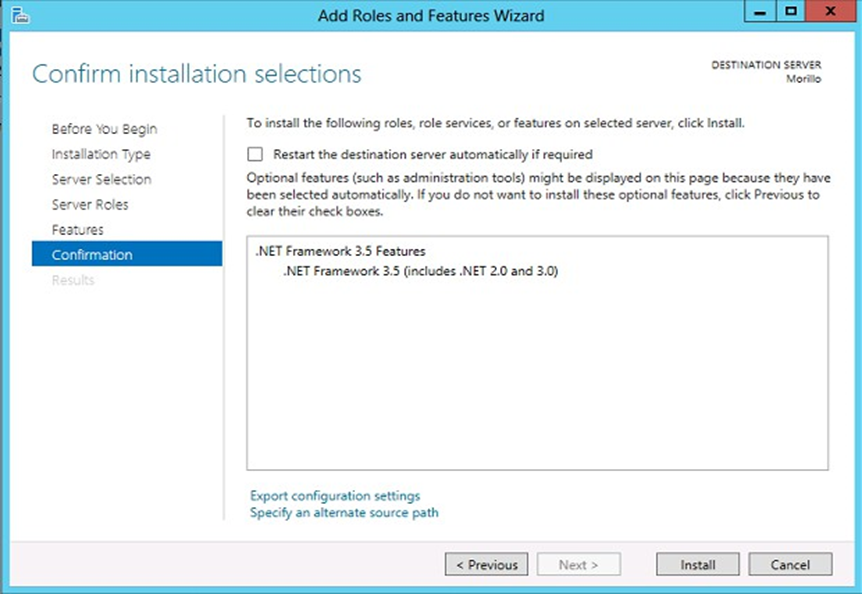Jump to the Features step
Screen dimensions: 862x594
coord(77,230)
